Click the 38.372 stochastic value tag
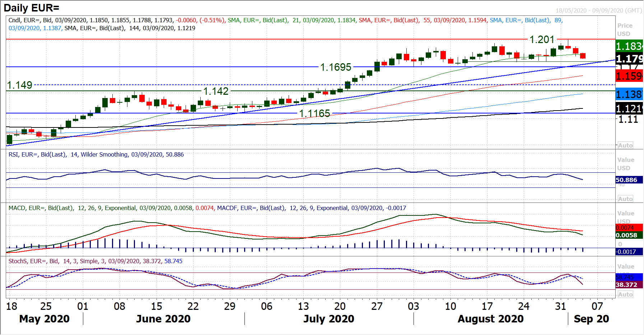This screenshot has height=335, width=644. click(x=626, y=285)
